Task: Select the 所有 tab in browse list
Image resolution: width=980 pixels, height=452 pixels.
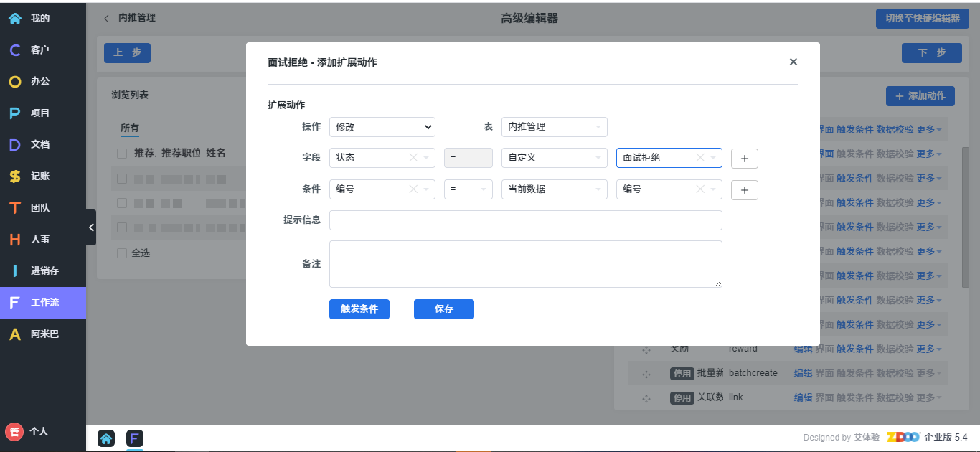Action: click(130, 128)
